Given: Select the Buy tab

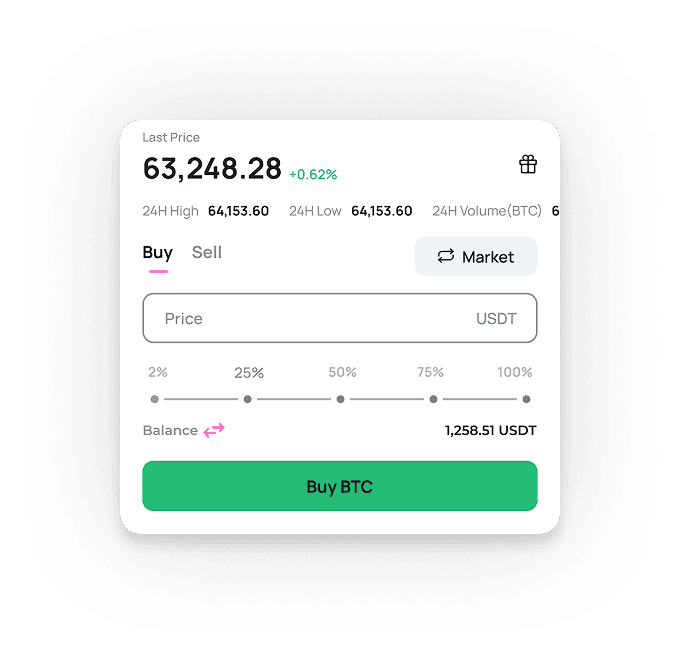Looking at the screenshot, I should (158, 253).
